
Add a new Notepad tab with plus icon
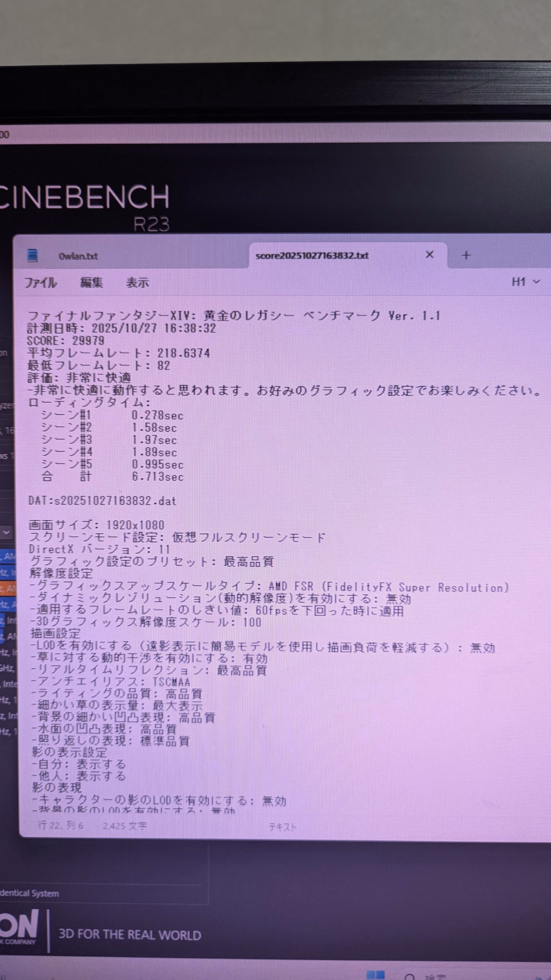pyautogui.click(x=466, y=255)
